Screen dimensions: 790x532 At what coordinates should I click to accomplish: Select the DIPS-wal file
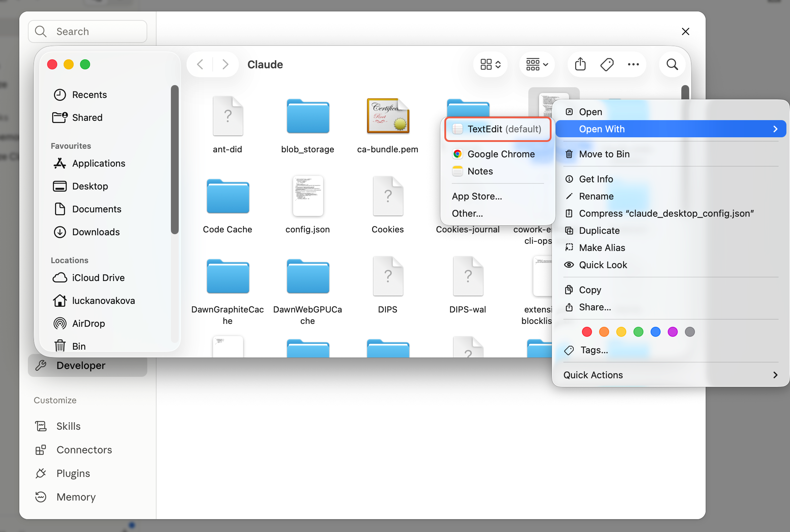pos(468,276)
